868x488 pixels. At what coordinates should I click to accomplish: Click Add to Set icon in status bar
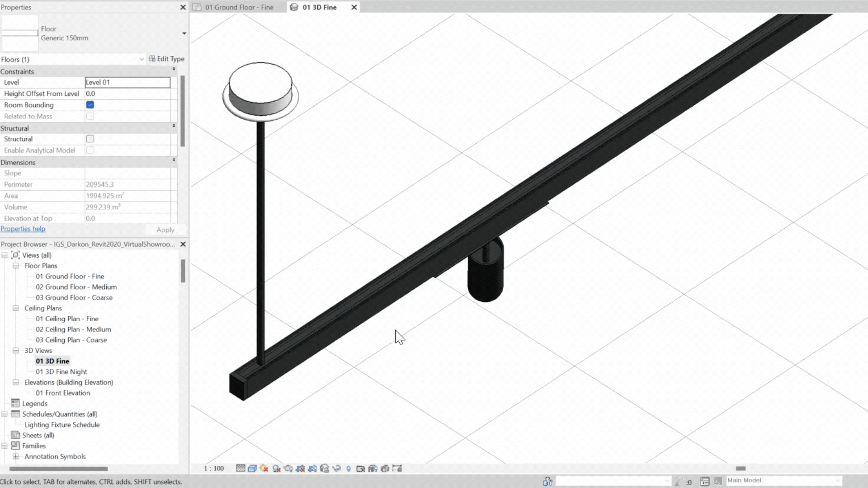pos(718,481)
